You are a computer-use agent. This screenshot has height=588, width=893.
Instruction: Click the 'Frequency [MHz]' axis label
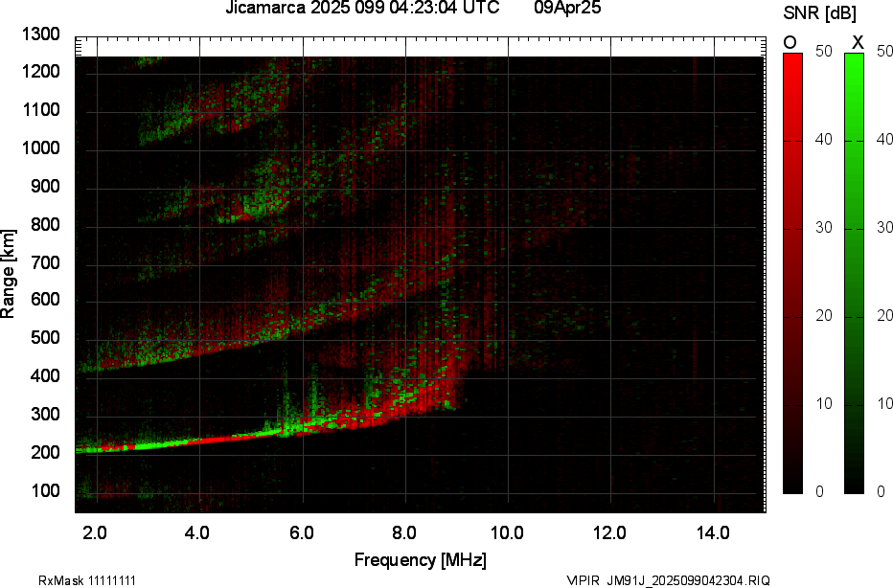pyautogui.click(x=421, y=559)
